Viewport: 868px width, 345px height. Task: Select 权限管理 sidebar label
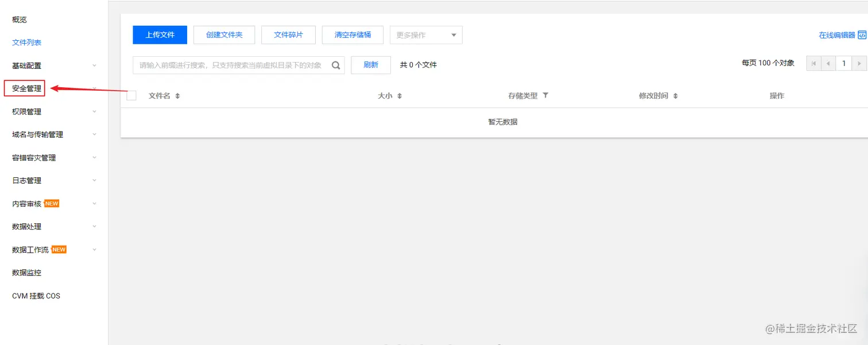tap(26, 111)
